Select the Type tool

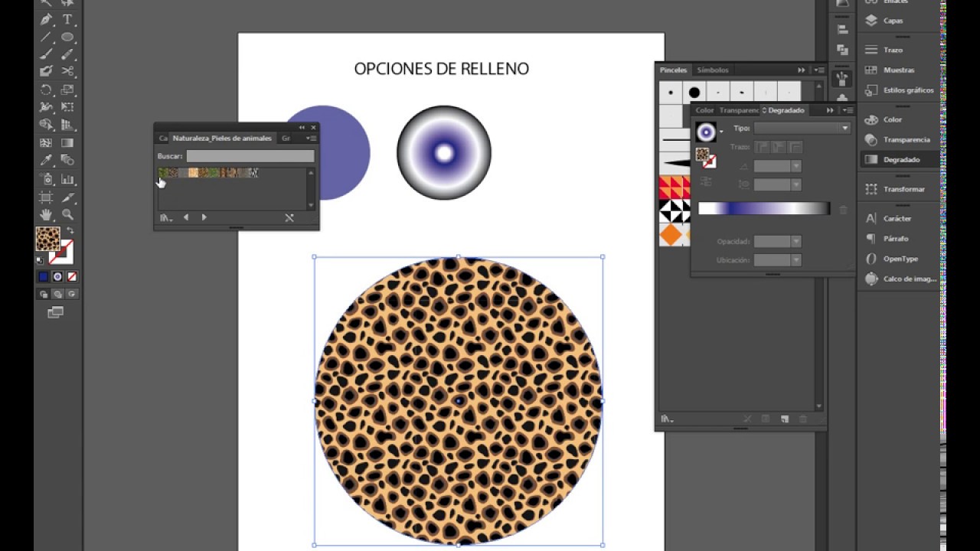tap(67, 19)
